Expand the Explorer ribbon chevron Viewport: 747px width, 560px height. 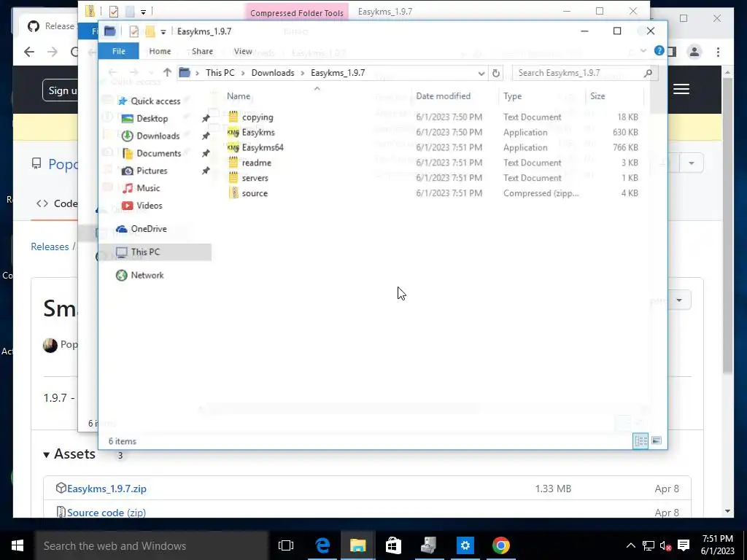643,50
